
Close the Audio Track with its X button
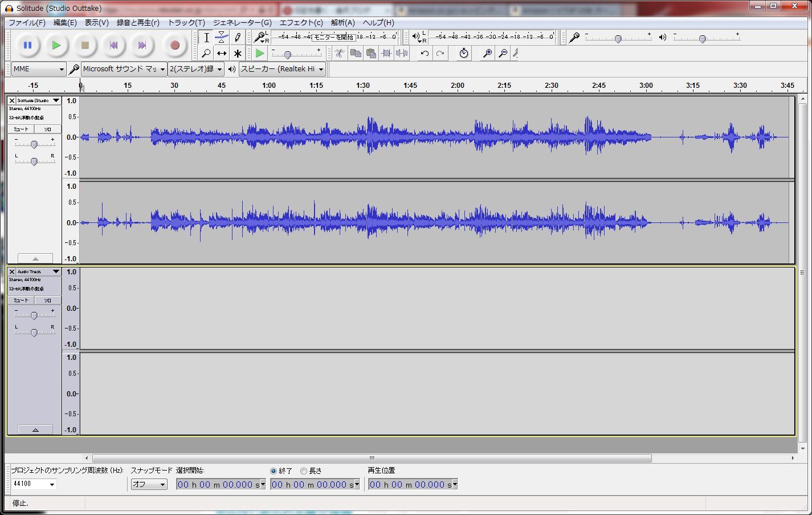pyautogui.click(x=11, y=271)
